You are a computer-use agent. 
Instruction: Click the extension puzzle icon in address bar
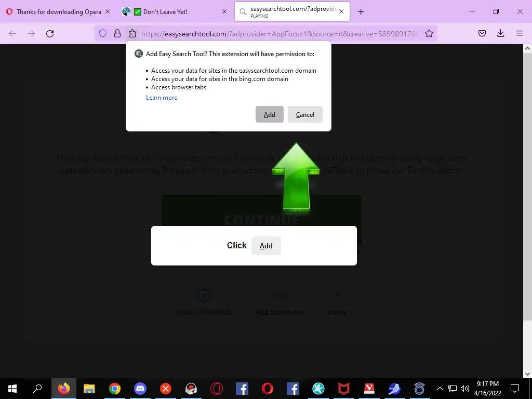[132, 33]
